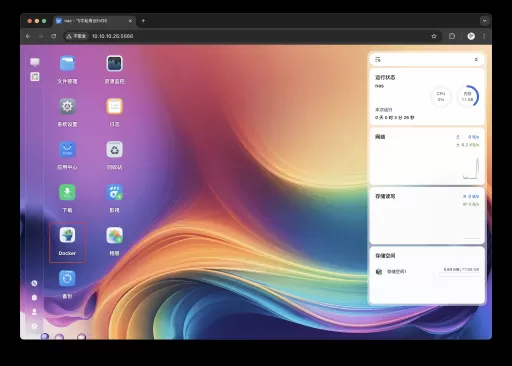Open the 资源监控 resource monitor app
This screenshot has height=366, width=512.
pos(114,63)
